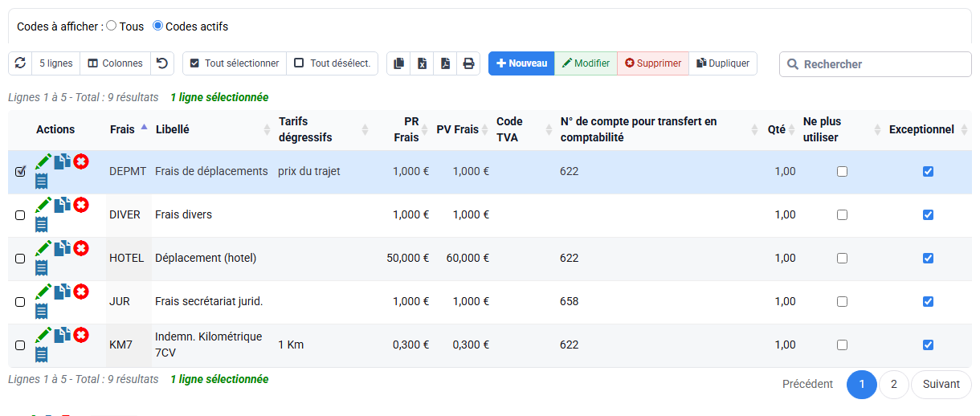Edit DEPMT row with green pencil
Viewport: 980px width, 416px height.
point(43,161)
